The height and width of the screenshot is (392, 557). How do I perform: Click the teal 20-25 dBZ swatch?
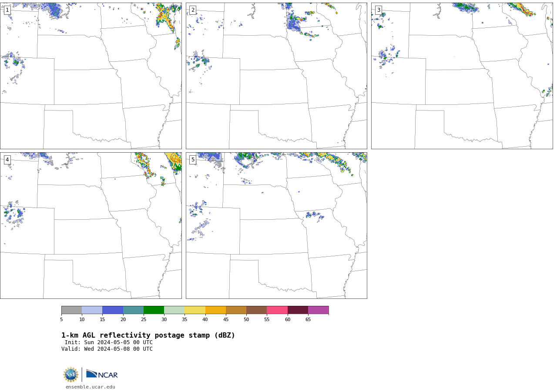[x=133, y=310]
